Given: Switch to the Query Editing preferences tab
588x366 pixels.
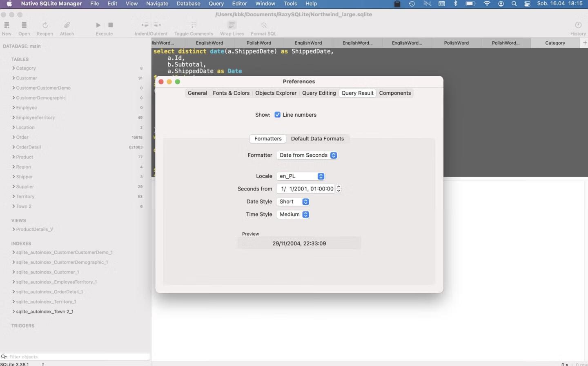Looking at the screenshot, I should (319, 93).
